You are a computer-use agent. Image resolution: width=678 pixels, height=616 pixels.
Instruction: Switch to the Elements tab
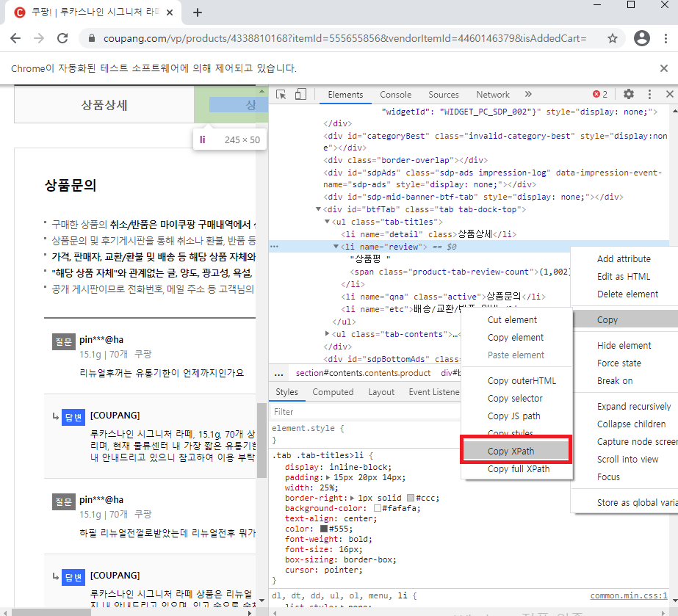[x=345, y=95]
